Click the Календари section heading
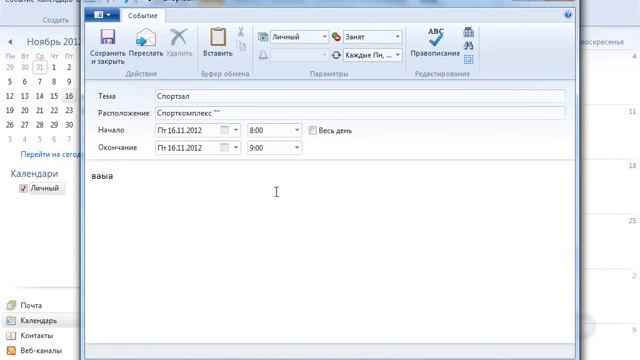 (x=34, y=173)
